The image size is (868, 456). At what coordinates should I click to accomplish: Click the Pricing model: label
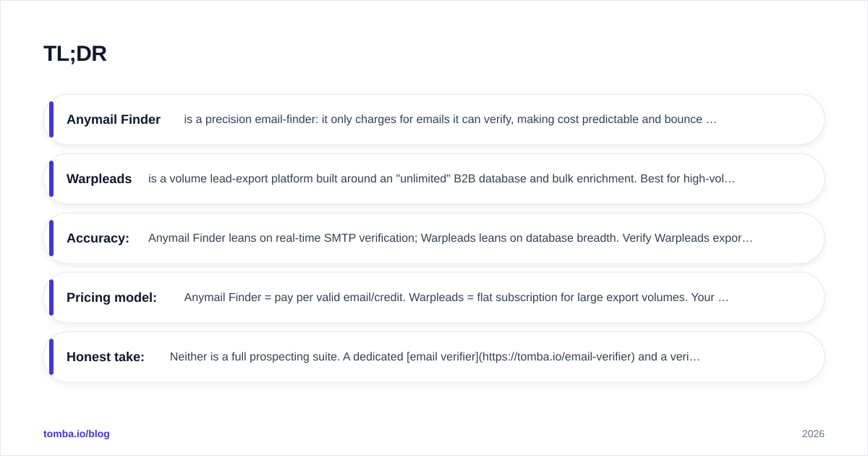click(x=111, y=297)
